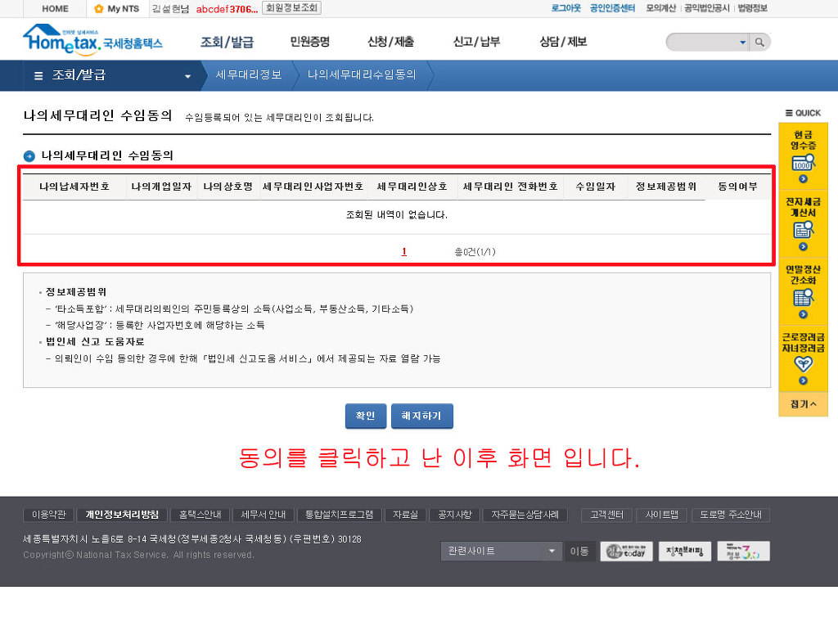Click page number 1 in pagination
The image size is (838, 644).
404,252
